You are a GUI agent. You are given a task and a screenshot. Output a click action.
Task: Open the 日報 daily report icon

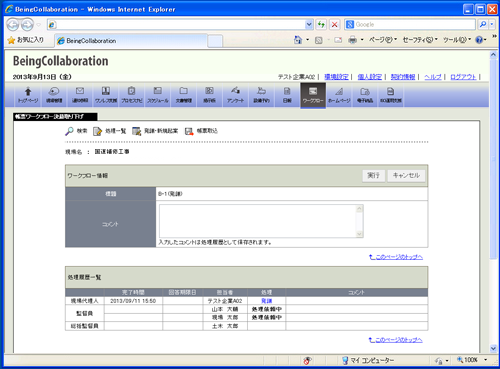[287, 95]
